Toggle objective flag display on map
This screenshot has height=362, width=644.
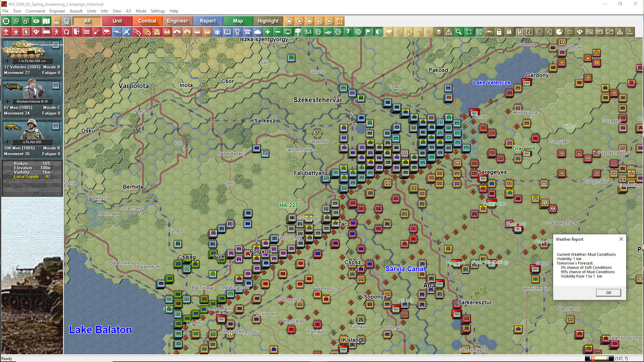tap(368, 32)
